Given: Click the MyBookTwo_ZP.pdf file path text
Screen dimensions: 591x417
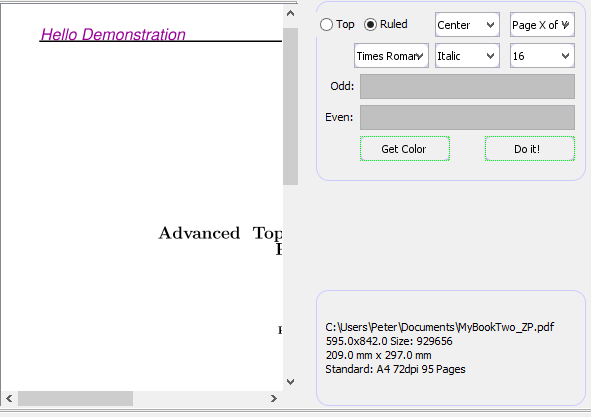Looking at the screenshot, I should tap(440, 327).
